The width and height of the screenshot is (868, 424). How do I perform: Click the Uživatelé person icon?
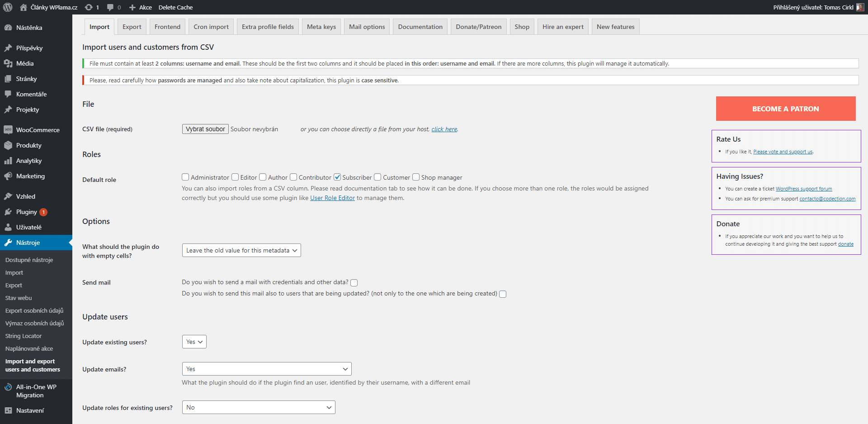click(8, 227)
